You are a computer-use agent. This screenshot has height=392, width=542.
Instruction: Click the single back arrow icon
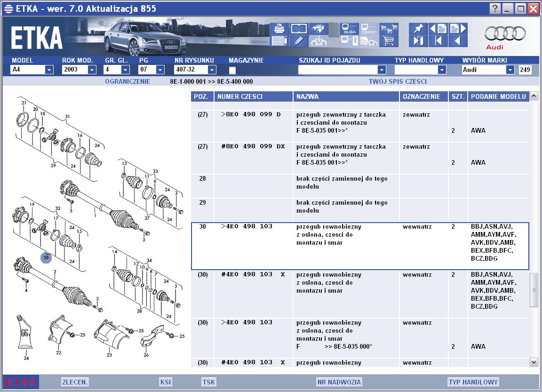point(458,41)
